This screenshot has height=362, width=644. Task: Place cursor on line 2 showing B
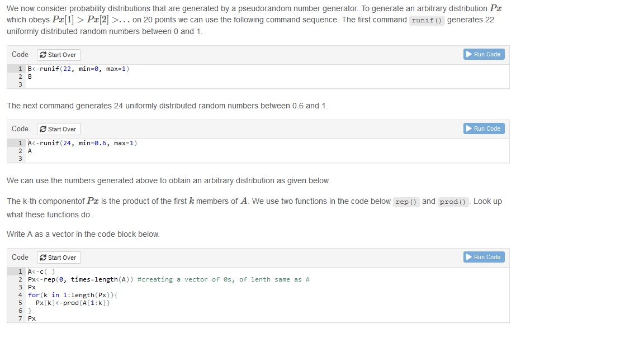click(30, 77)
